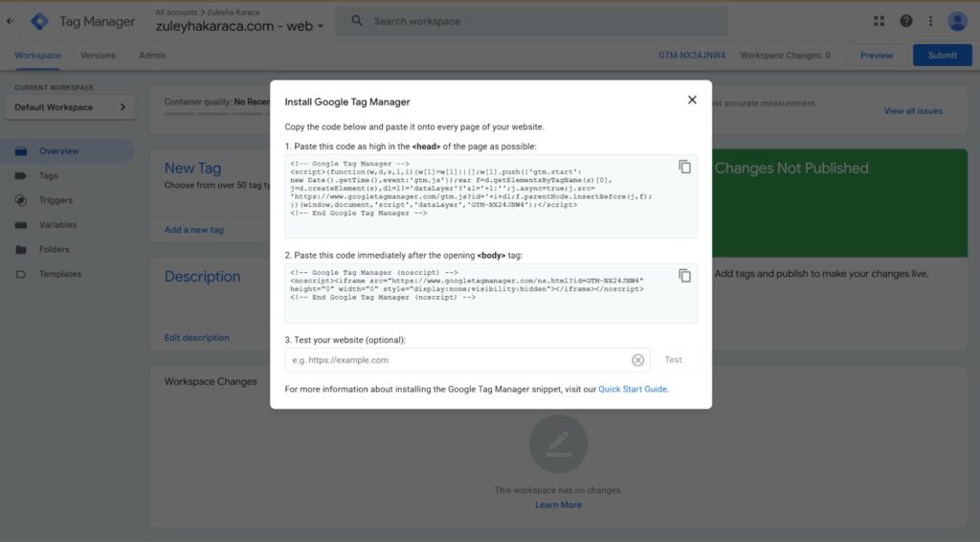Click the Test button in the dialog
The height and width of the screenshot is (542, 980).
[x=673, y=359]
